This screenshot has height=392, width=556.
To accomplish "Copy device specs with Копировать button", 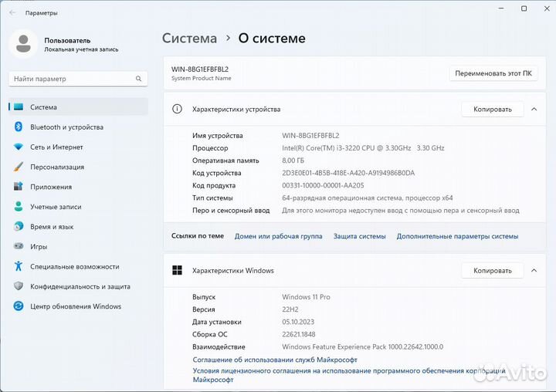I will click(x=493, y=109).
